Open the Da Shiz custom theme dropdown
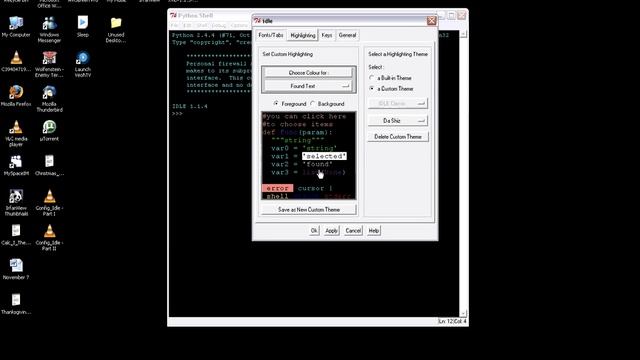The width and height of the screenshot is (640, 360). (397, 120)
